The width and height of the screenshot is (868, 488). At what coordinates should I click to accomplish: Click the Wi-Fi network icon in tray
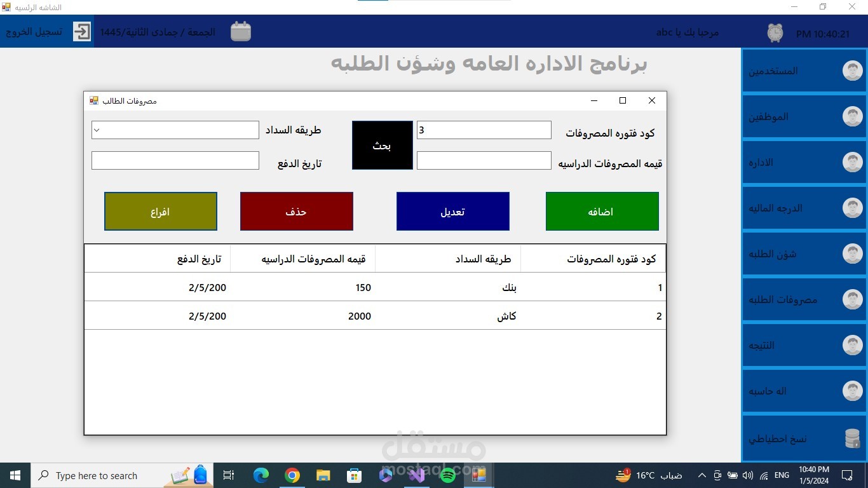click(x=764, y=475)
